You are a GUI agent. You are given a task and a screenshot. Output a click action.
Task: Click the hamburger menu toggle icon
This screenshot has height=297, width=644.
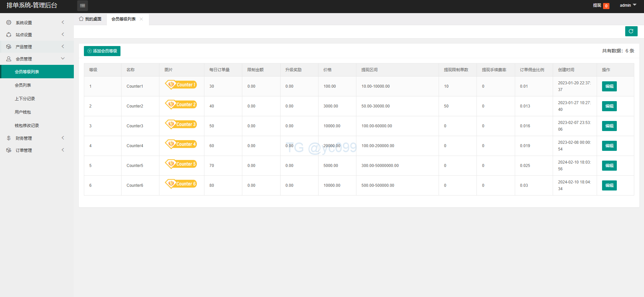click(83, 6)
